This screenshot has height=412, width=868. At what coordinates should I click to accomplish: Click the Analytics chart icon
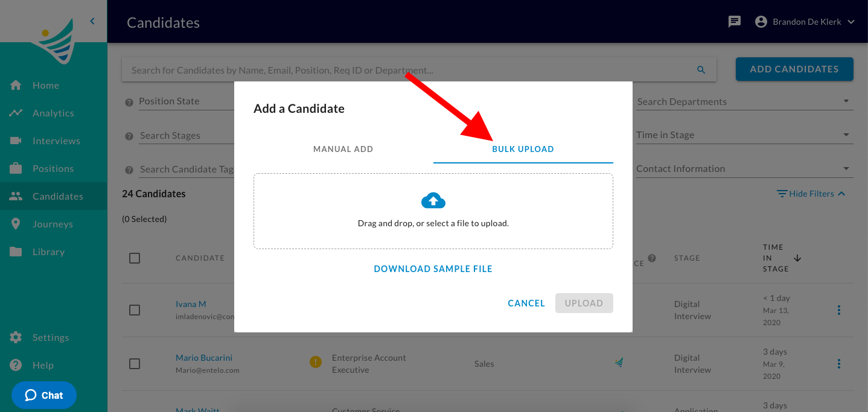click(16, 113)
